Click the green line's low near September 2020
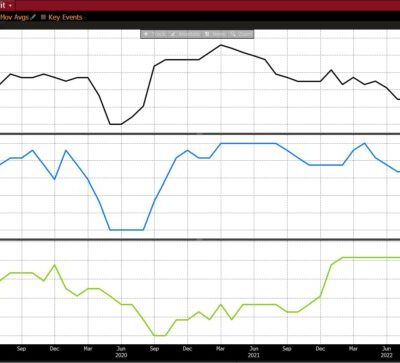Viewport: 400px width, 363px height. coord(160,335)
